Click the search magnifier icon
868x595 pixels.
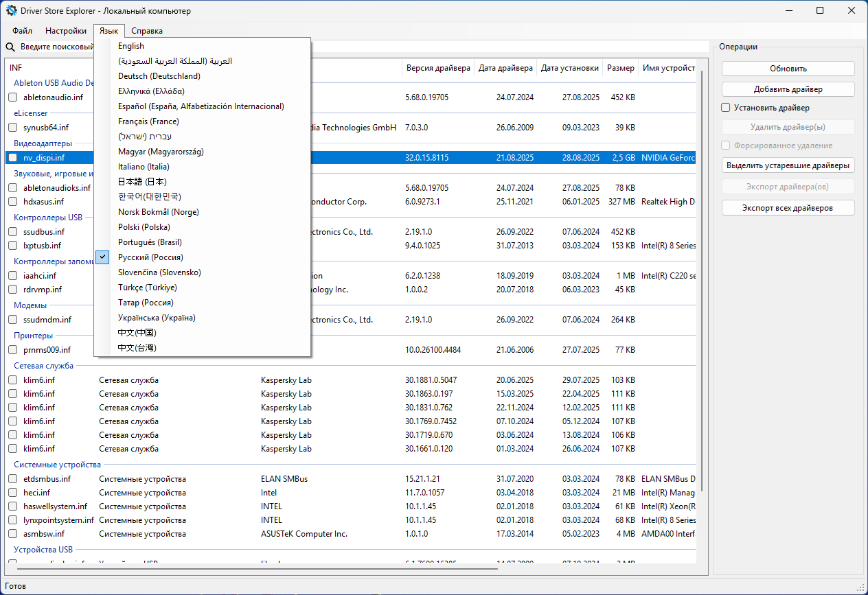[11, 47]
